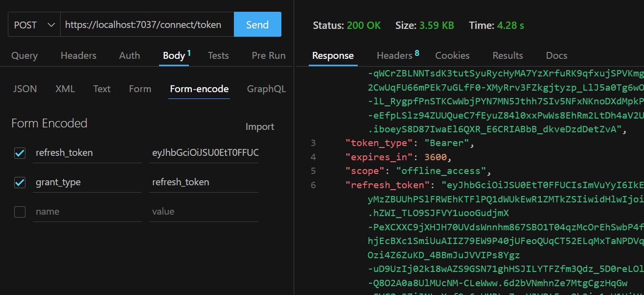Choose XML body type

(65, 89)
